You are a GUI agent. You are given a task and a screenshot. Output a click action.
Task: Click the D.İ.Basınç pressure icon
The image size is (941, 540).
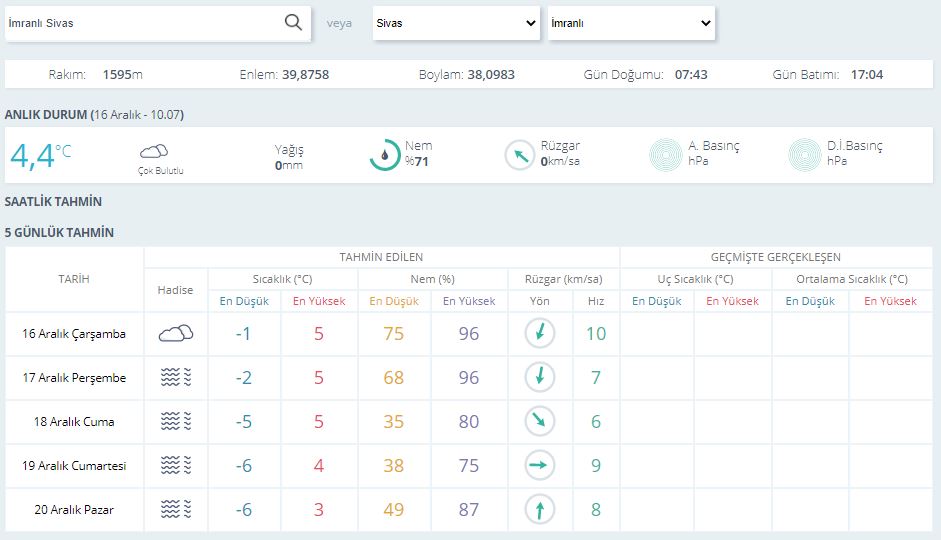[804, 155]
